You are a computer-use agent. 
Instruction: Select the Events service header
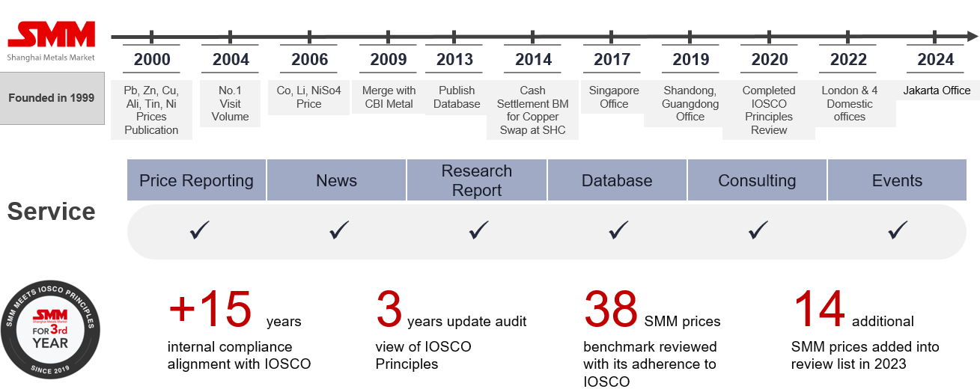click(x=897, y=180)
